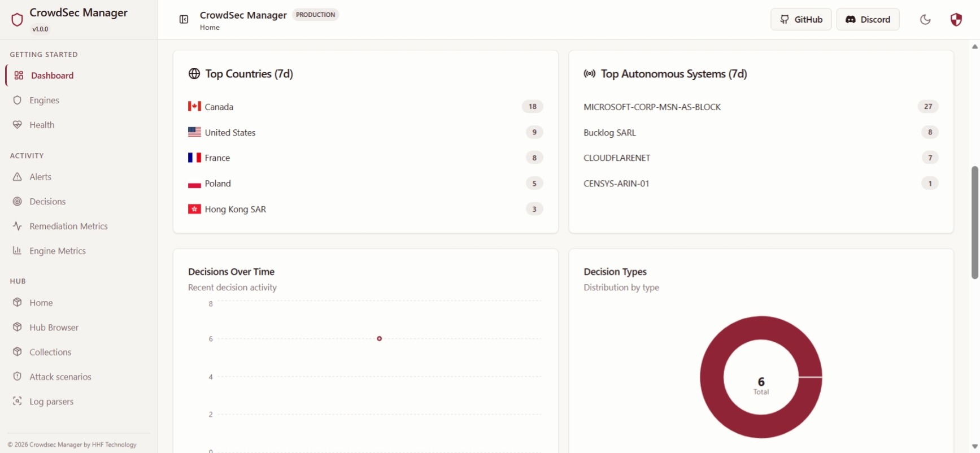Click the Collections cube icon

(18, 351)
